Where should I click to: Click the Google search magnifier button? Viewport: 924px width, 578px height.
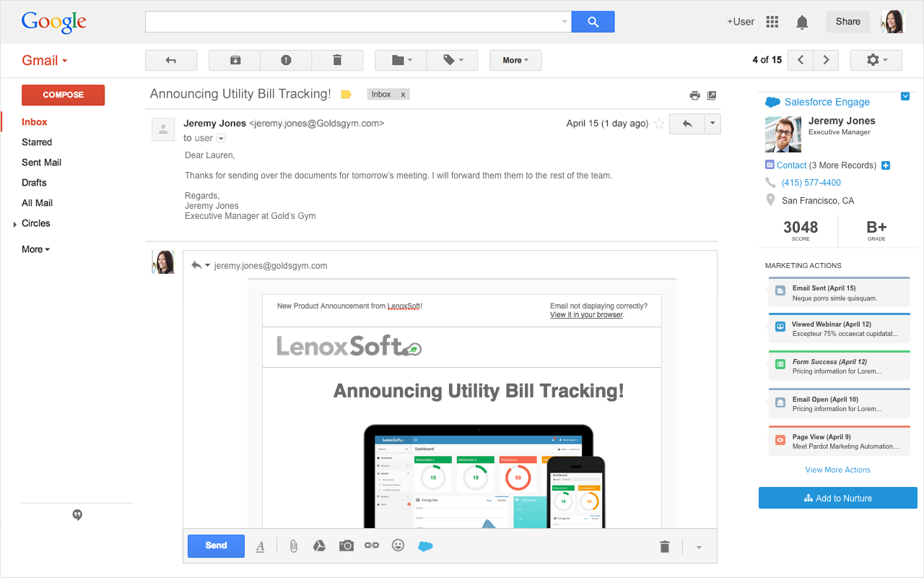(x=593, y=22)
